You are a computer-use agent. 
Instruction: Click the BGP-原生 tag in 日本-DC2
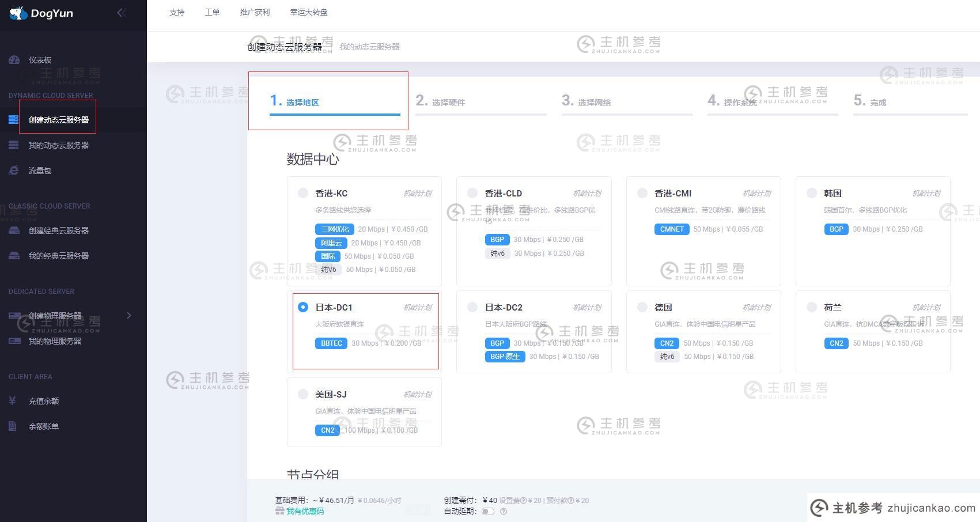(x=505, y=357)
